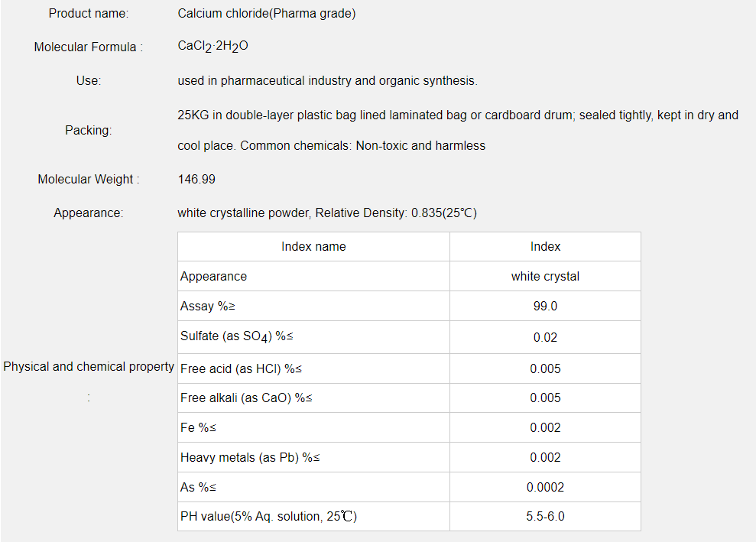Click the CaCl2·2H2O molecular formula
Screen dimensions: 756x542
213,47
